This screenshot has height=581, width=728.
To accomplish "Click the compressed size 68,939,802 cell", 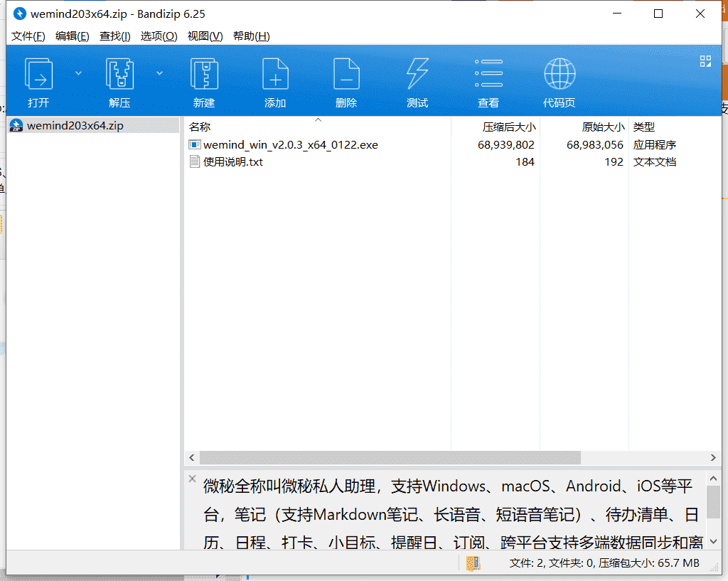I will pyautogui.click(x=506, y=145).
